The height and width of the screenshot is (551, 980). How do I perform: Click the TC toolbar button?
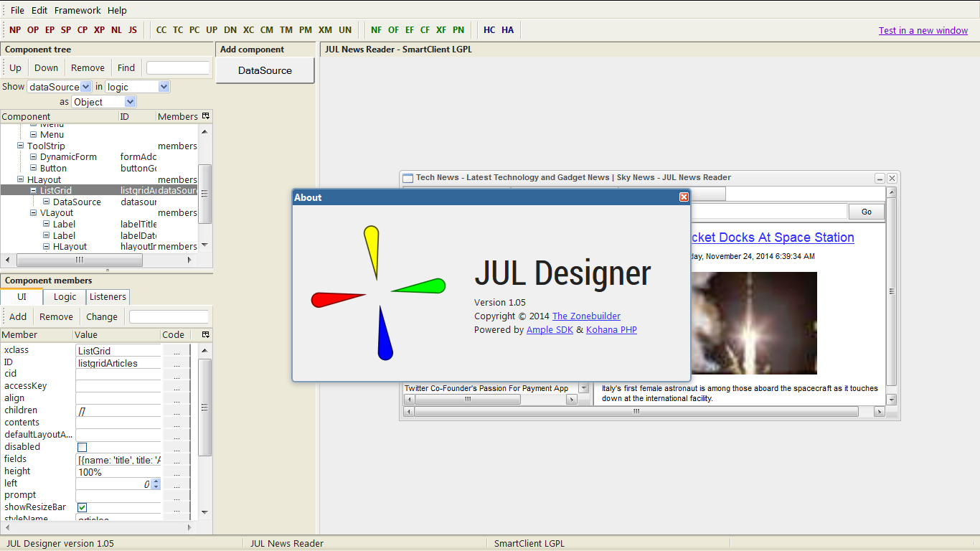click(178, 29)
